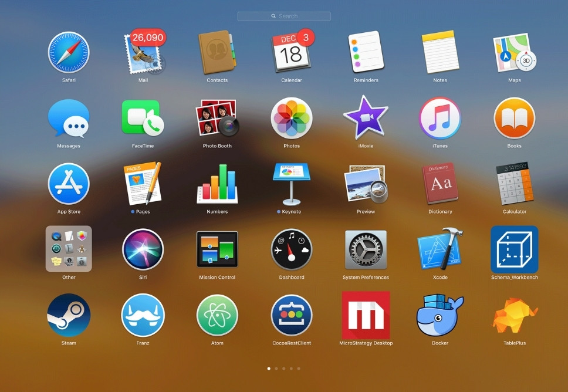The width and height of the screenshot is (568, 392).
Task: Launch the Maps app
Action: point(515,53)
